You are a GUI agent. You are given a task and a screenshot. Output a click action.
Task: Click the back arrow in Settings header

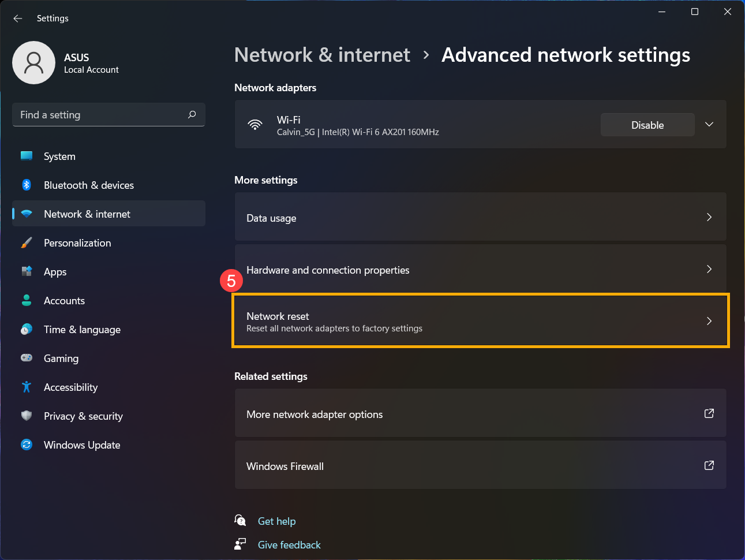pos(18,18)
